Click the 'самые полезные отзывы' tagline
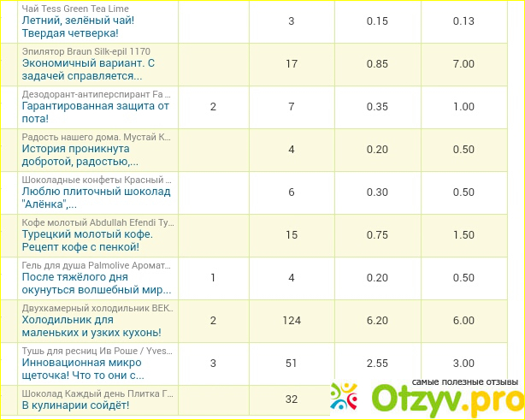The width and height of the screenshot is (525, 420). (465, 382)
